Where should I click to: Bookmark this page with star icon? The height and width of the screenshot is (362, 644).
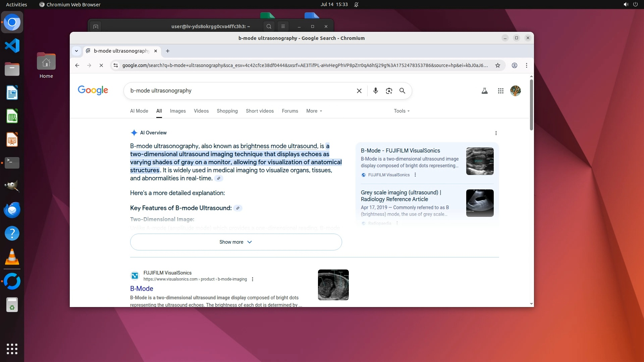click(498, 65)
